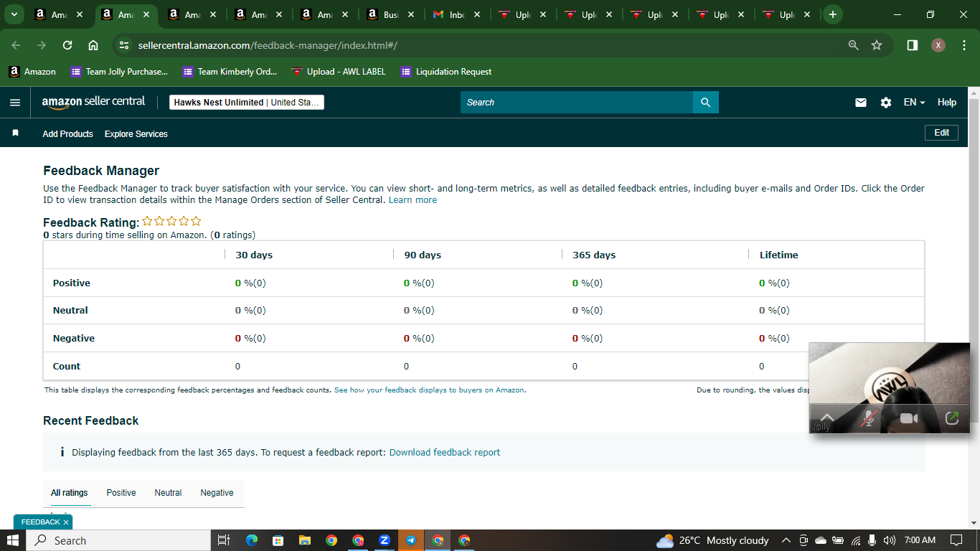Click the Edit button
This screenshot has width=980, height=551.
941,133
